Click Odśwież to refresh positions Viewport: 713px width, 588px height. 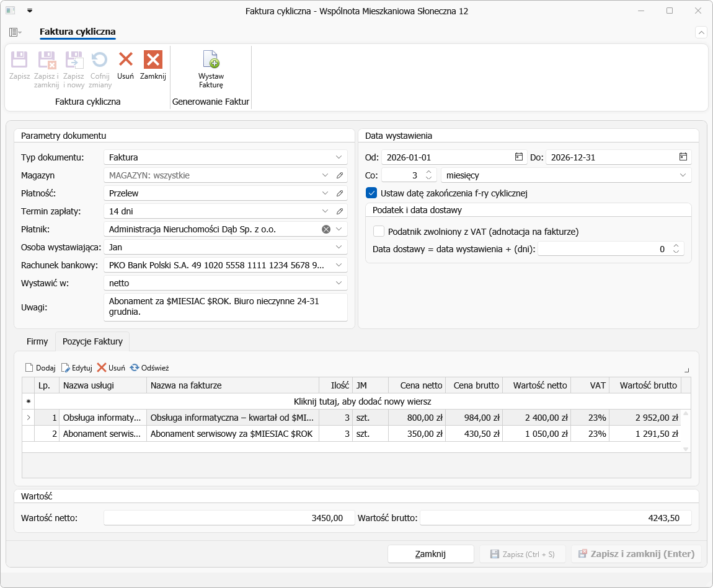149,367
